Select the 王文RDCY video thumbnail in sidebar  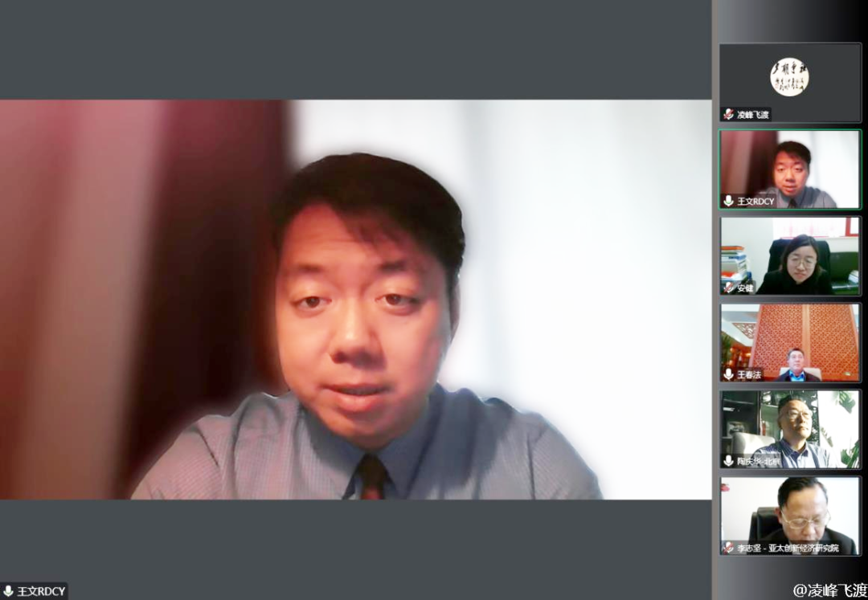pyautogui.click(x=789, y=169)
